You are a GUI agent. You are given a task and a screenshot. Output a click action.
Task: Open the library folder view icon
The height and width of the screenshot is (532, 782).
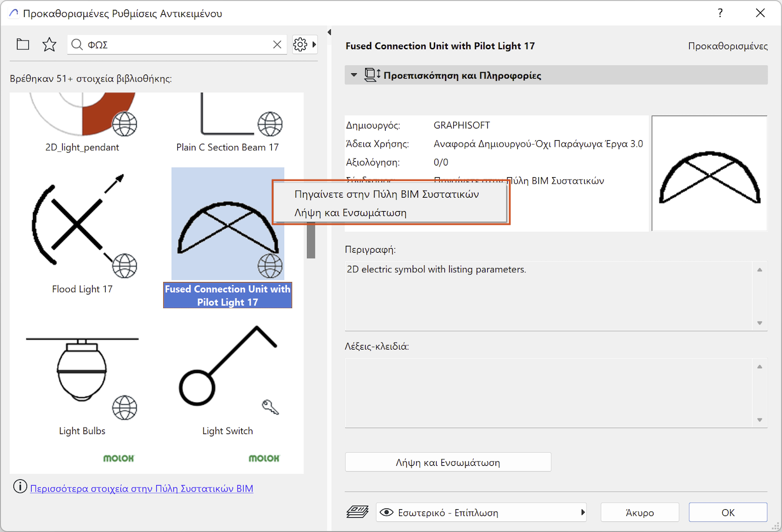23,45
